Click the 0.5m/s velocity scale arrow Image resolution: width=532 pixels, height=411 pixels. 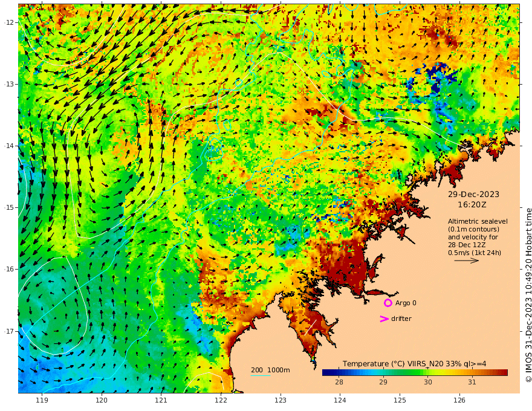466,261
